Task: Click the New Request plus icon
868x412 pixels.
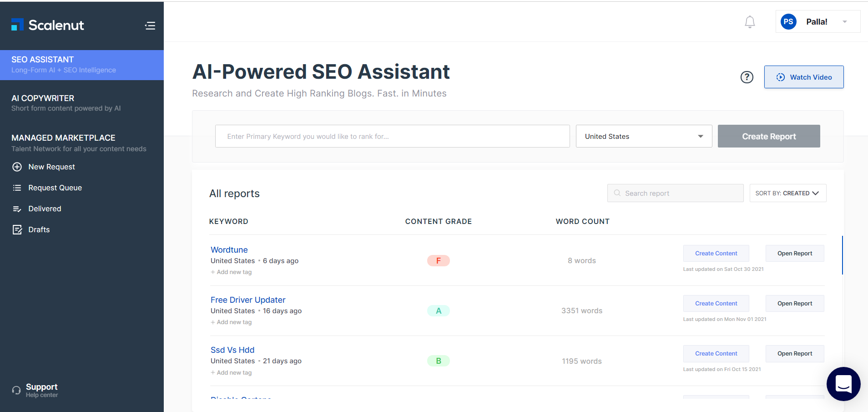Action: (17, 167)
